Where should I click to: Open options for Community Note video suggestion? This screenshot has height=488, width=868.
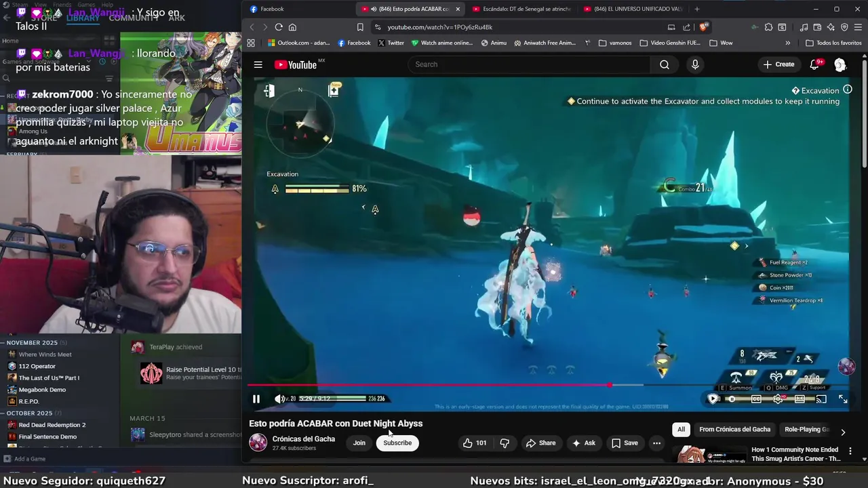[850, 451]
